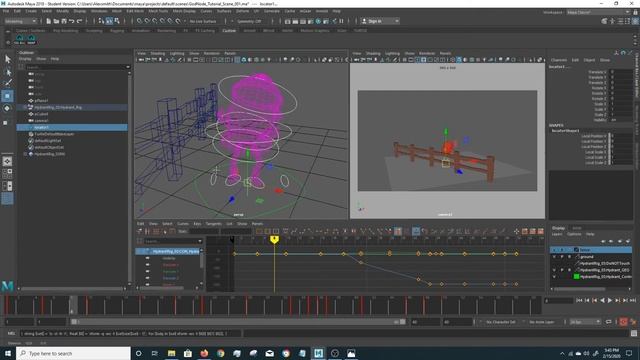Open Firefox from the taskbar
Viewport: 640px width, 360px height.
pyautogui.click(x=204, y=353)
